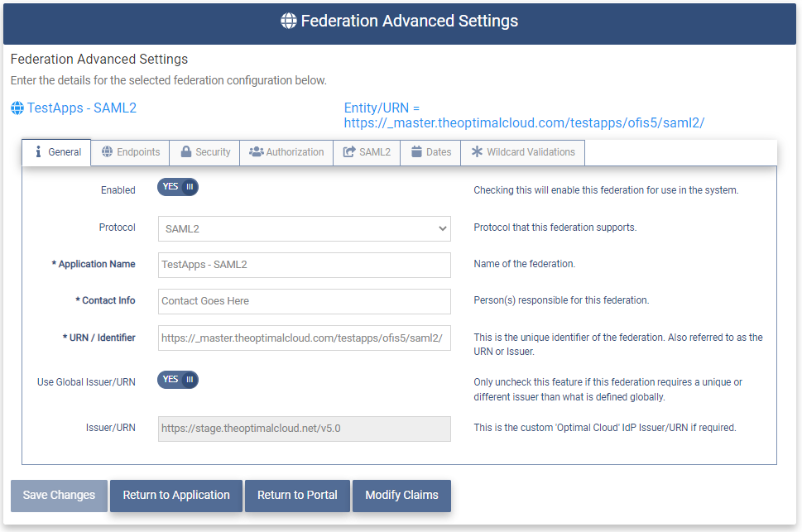Image resolution: width=802 pixels, height=532 pixels.
Task: Click the 'Enabled' field label
Action: tap(118, 190)
